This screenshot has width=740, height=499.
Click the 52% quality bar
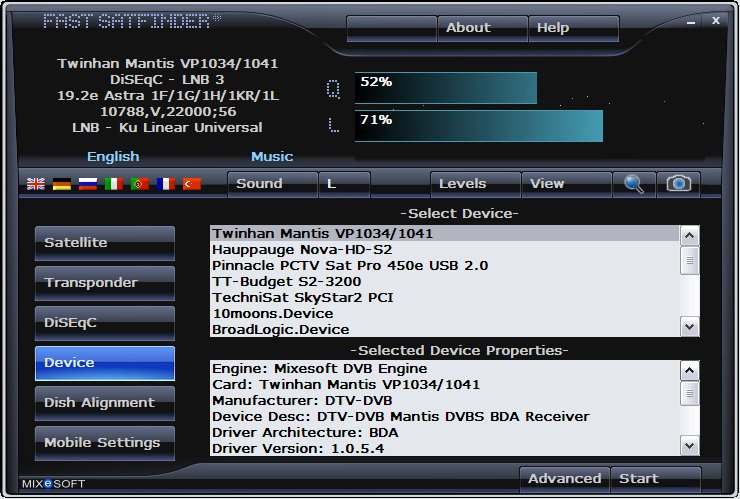[x=446, y=88]
